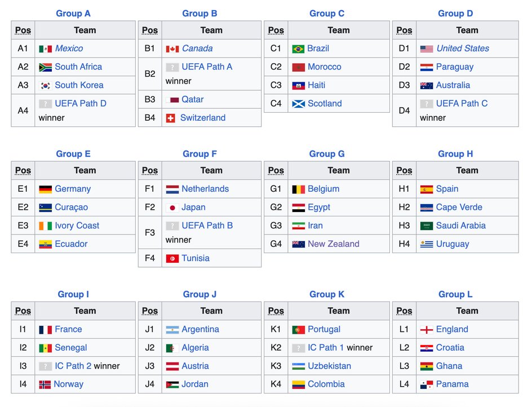532x407 pixels.
Task: Click the Argentina flag icon
Action: point(172,330)
